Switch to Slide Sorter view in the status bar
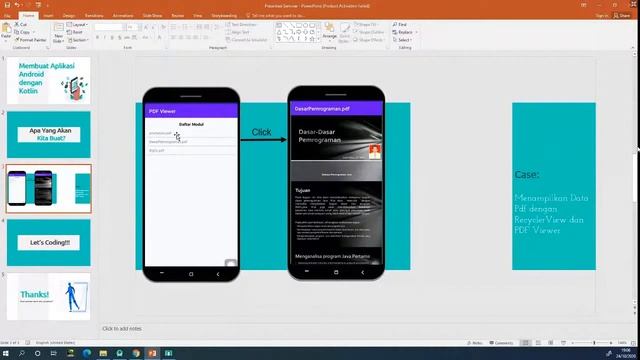 tap(538, 343)
